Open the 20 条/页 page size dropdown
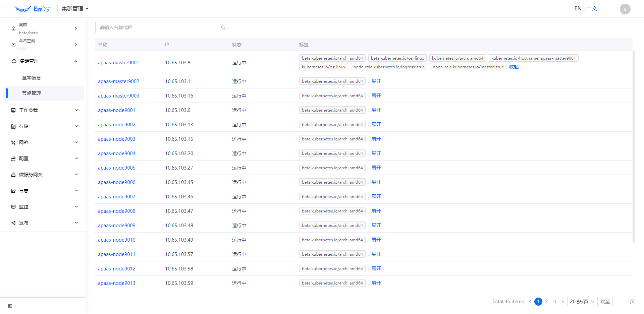 (582, 301)
